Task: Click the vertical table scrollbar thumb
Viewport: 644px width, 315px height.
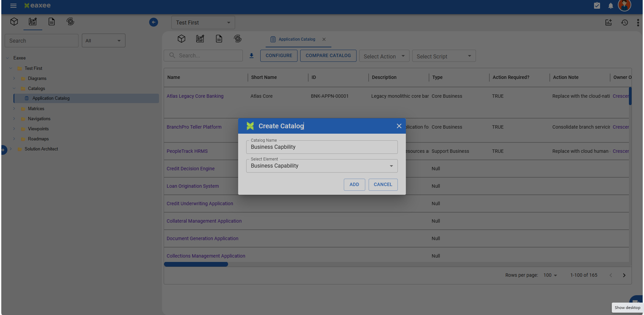Action: coord(630,96)
